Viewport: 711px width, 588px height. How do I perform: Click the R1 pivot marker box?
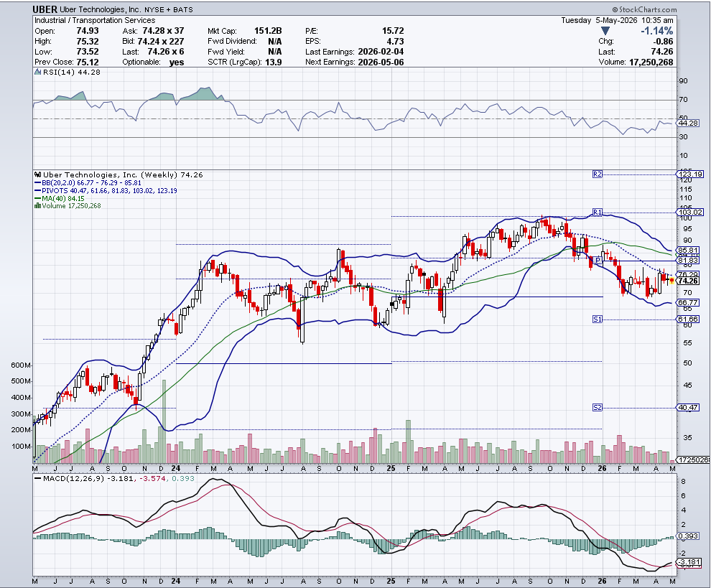(x=598, y=213)
